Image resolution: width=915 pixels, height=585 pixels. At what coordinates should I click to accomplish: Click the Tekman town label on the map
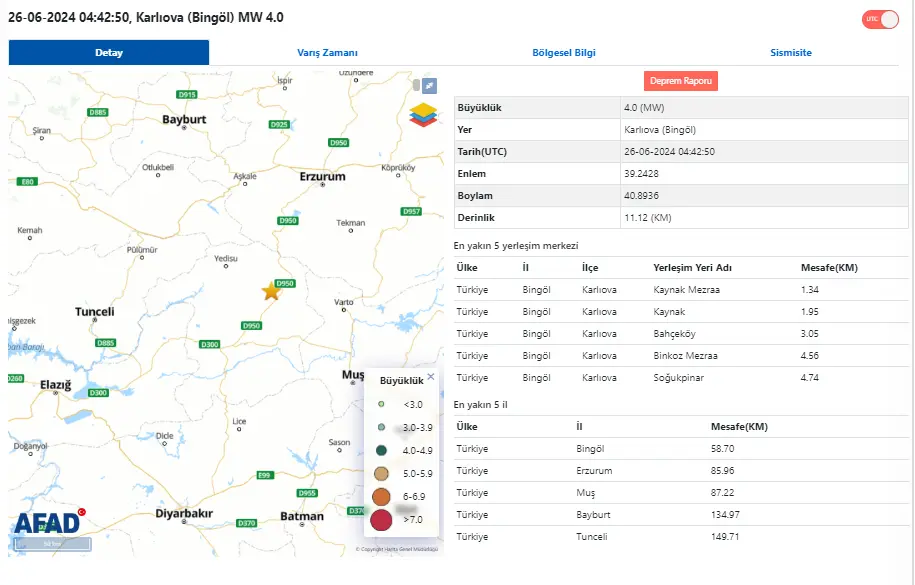tap(351, 222)
